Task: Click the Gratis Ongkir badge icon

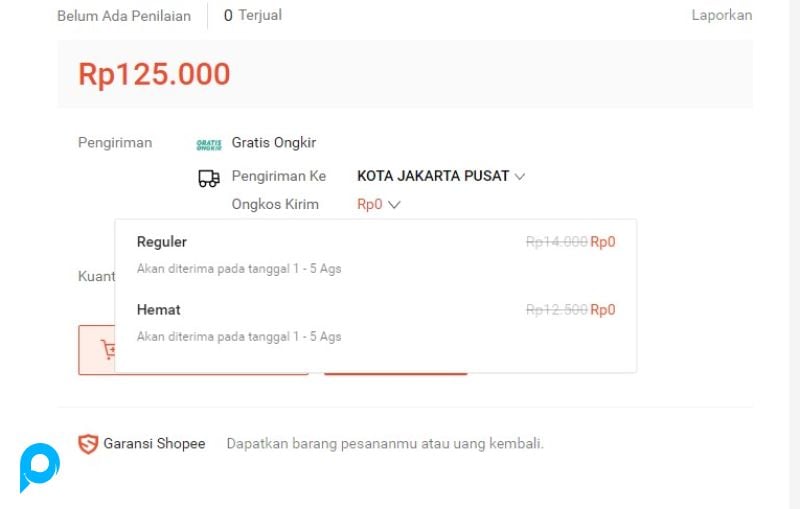Action: (x=209, y=144)
